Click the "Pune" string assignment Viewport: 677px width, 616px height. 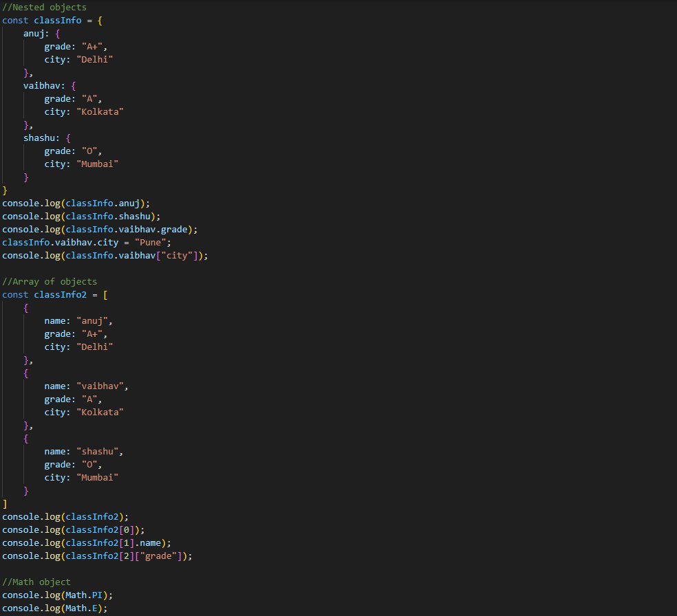pos(151,242)
